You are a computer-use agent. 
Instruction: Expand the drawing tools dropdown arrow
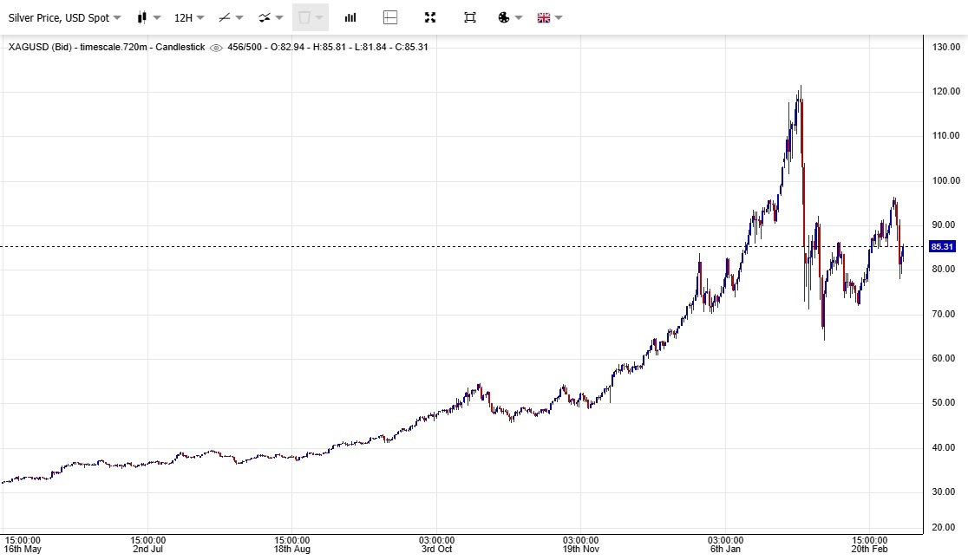239,18
